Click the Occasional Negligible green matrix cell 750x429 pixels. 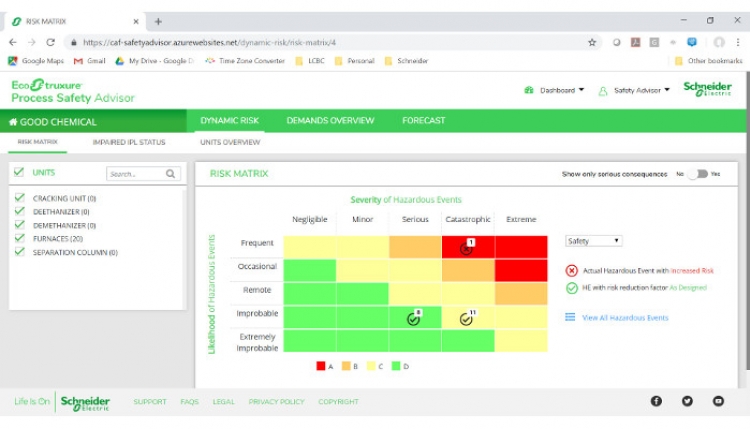pyautogui.click(x=309, y=270)
